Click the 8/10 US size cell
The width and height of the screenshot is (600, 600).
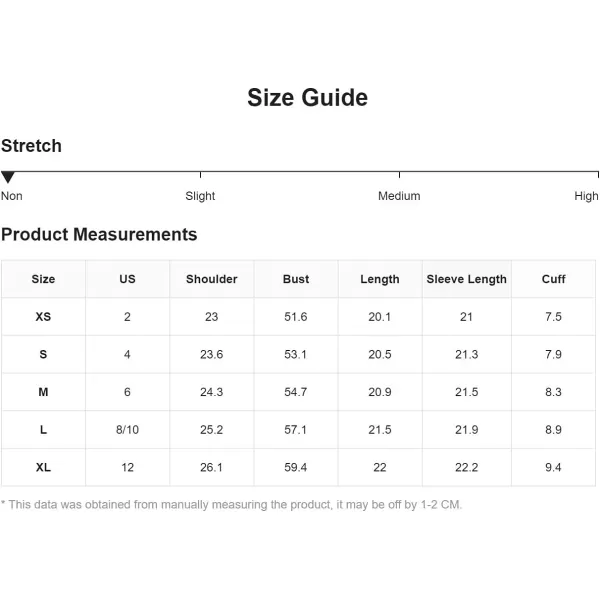[127, 430]
